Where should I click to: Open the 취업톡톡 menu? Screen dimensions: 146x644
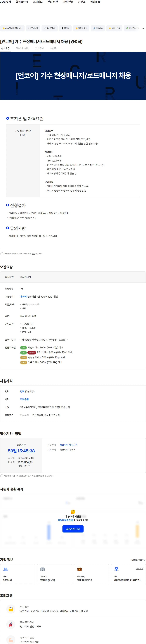(x=95, y=2)
